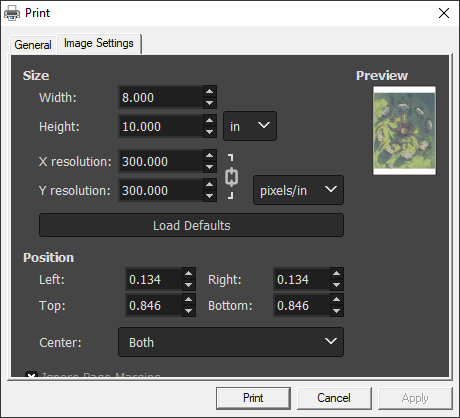Viewport: 460px width, 418px height.
Task: Decrease the Top offset value
Action: (189, 311)
